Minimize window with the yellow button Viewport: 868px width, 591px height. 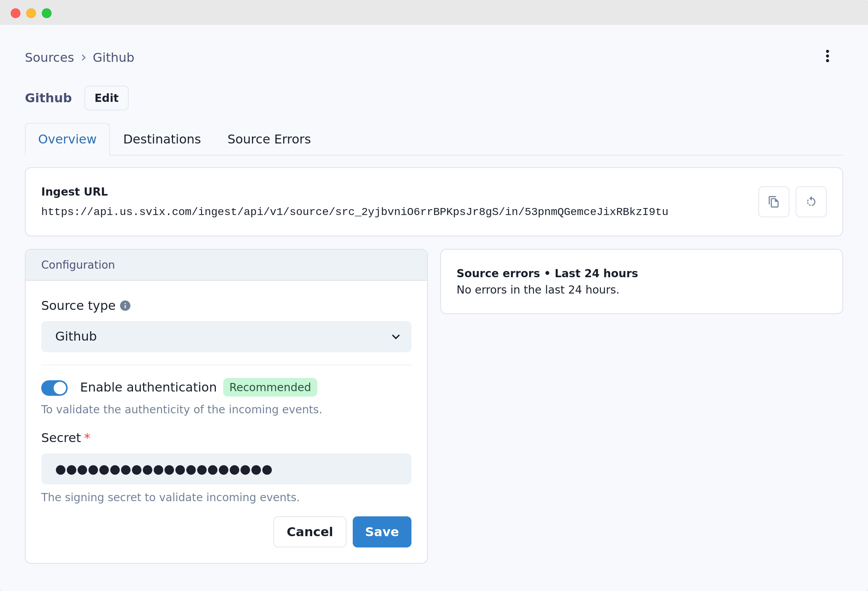(x=31, y=13)
